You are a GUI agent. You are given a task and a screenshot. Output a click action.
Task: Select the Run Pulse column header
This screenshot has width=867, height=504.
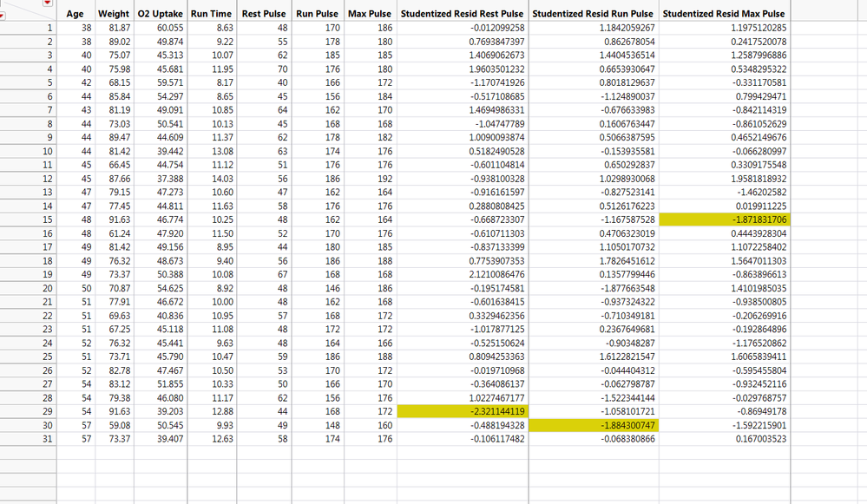tap(318, 14)
